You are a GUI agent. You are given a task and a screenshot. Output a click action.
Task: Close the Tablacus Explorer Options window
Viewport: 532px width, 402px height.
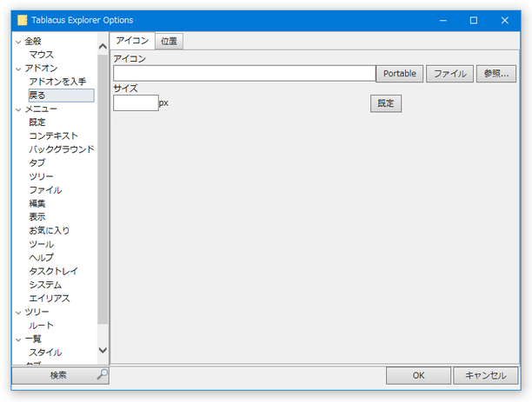click(504, 20)
